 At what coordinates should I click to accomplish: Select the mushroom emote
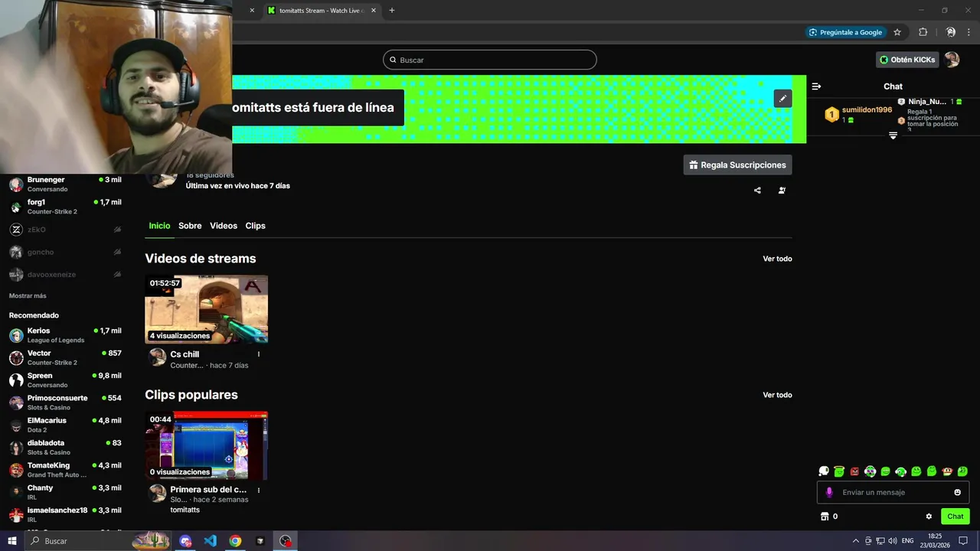click(x=947, y=471)
